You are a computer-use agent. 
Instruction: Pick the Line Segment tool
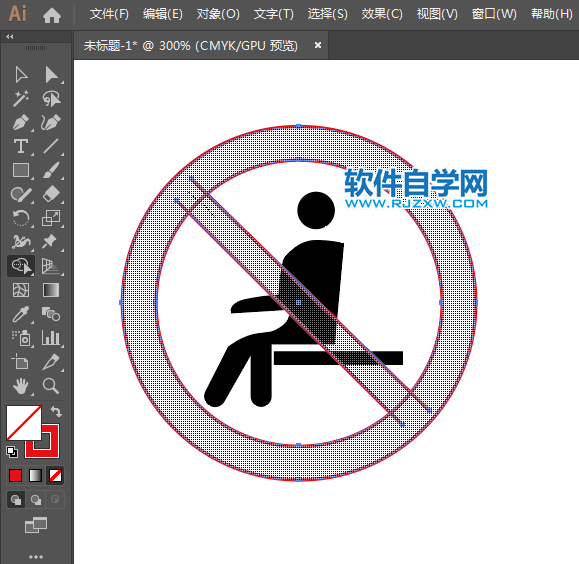(x=51, y=146)
